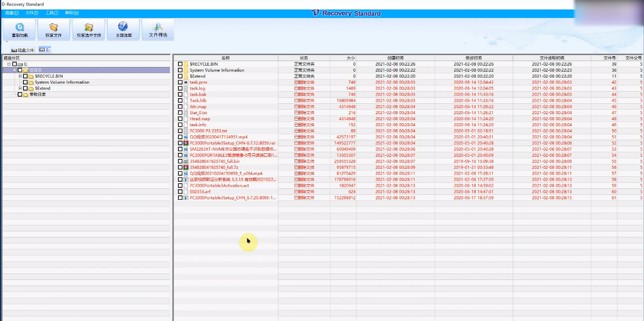Click the 零散目录 folder icon in the tree
This screenshot has height=321, width=644.
point(26,94)
